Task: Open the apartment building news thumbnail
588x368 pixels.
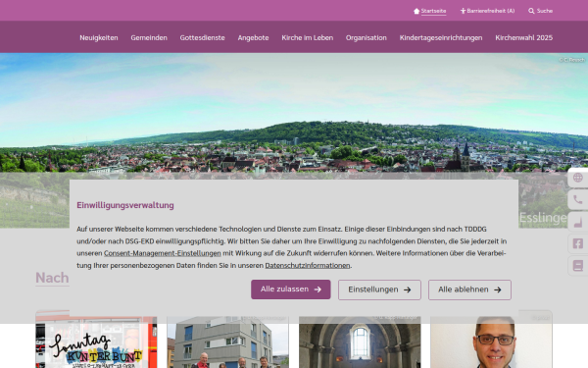Action: click(227, 342)
